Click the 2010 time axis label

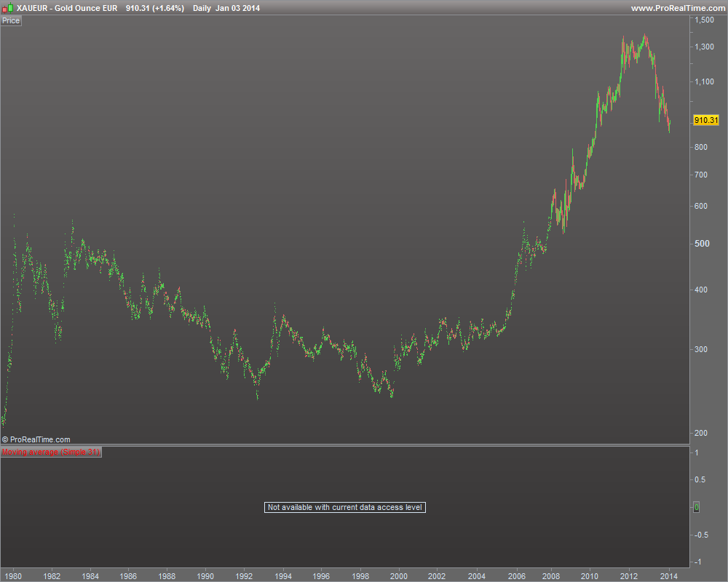click(x=590, y=576)
